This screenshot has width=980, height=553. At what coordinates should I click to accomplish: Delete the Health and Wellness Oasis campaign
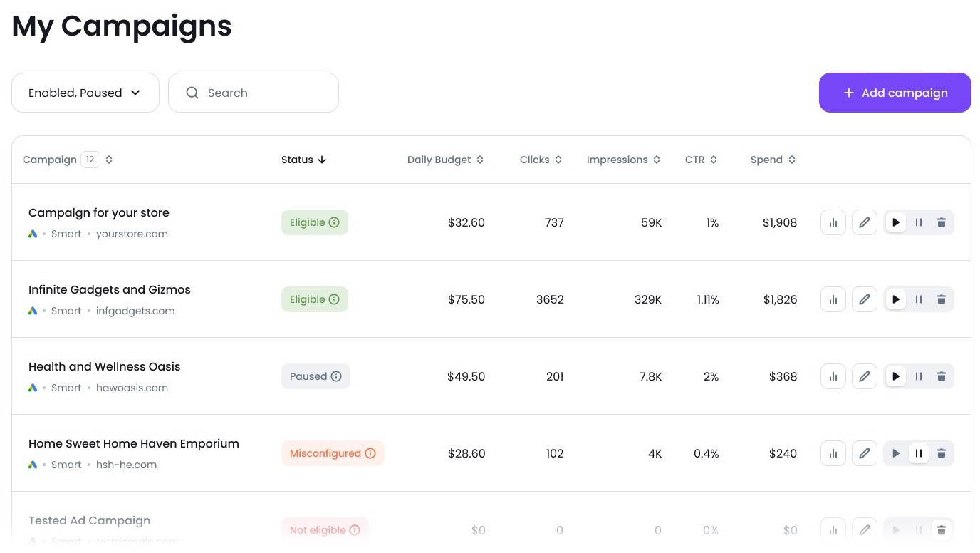[942, 376]
